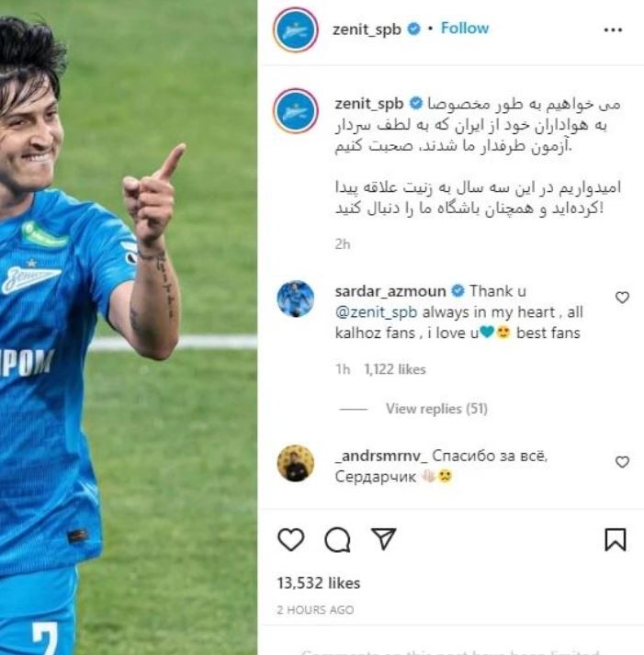Image resolution: width=644 pixels, height=655 pixels.
Task: Save the post with the bookmark icon
Action: click(616, 539)
